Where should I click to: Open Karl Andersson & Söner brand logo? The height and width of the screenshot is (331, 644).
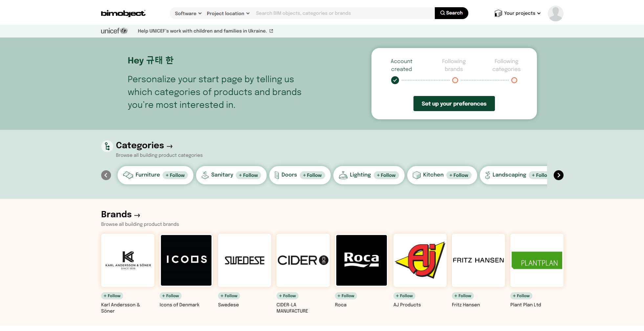tap(128, 260)
